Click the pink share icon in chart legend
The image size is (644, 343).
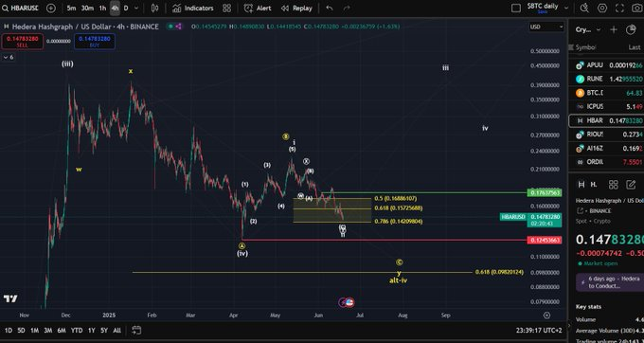(x=179, y=27)
